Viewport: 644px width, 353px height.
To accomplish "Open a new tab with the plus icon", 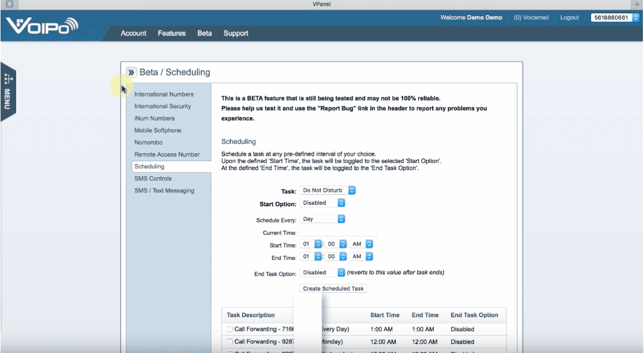I will coord(637,4).
